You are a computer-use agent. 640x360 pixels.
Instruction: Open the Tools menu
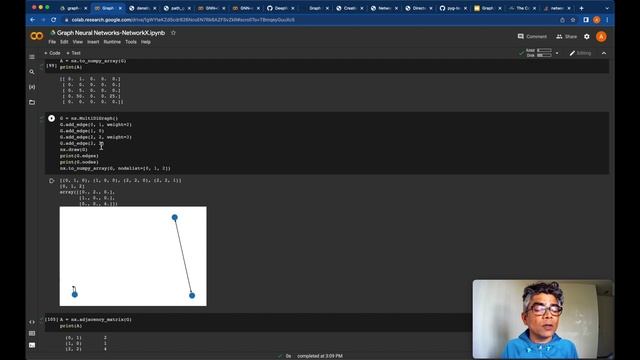click(131, 42)
